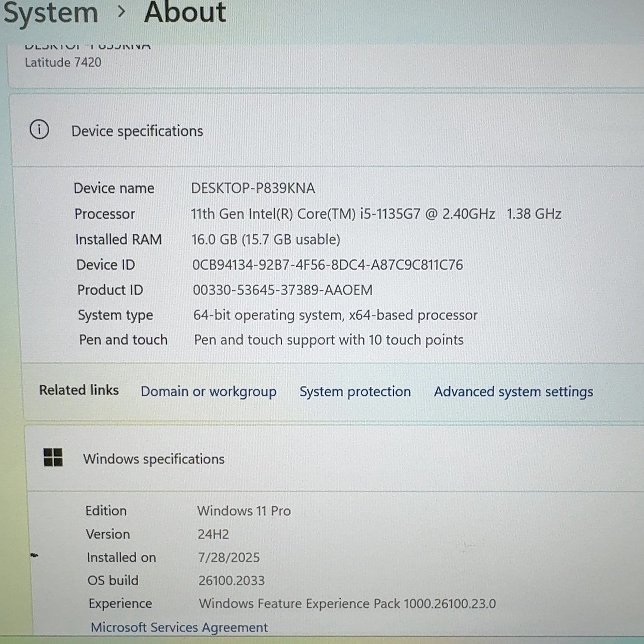The width and height of the screenshot is (644, 644).
Task: Open the Domain or workgroup link
Action: 209,392
